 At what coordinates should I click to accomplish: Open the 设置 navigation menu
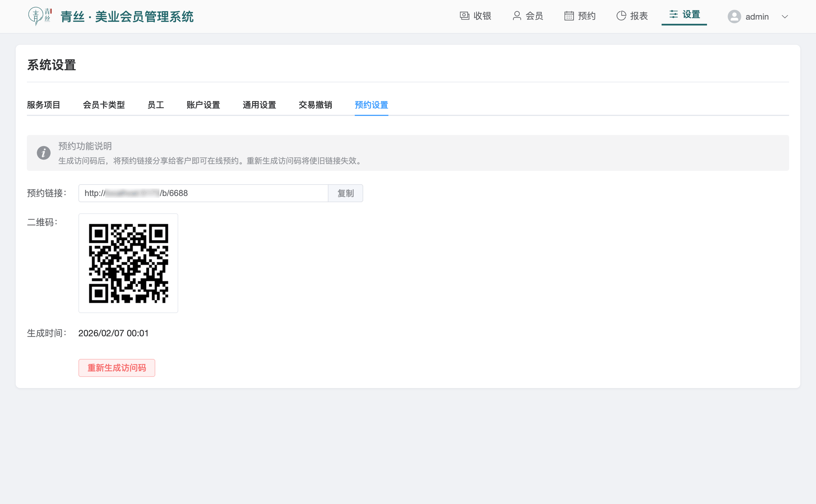coord(684,15)
